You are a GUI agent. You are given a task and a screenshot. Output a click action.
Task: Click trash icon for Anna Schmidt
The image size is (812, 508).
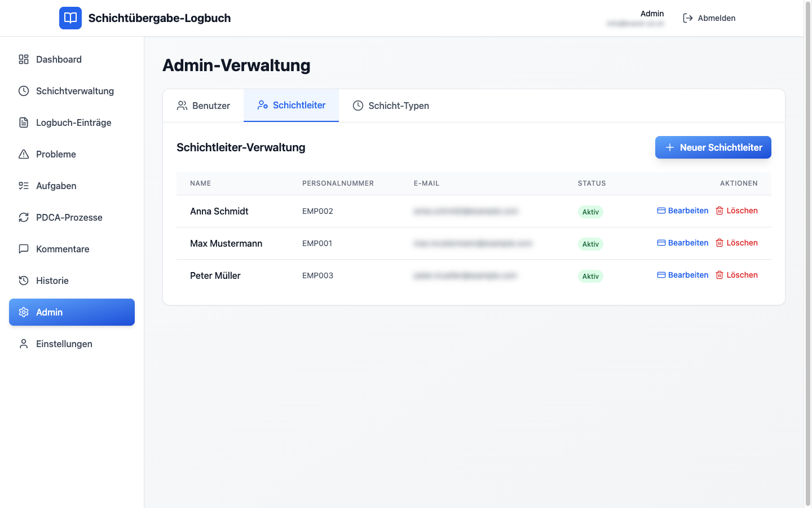click(720, 211)
